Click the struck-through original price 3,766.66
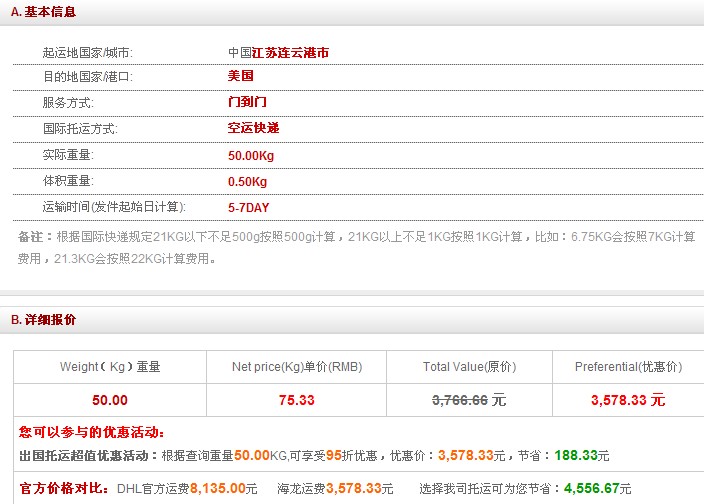The width and height of the screenshot is (704, 504). 460,400
